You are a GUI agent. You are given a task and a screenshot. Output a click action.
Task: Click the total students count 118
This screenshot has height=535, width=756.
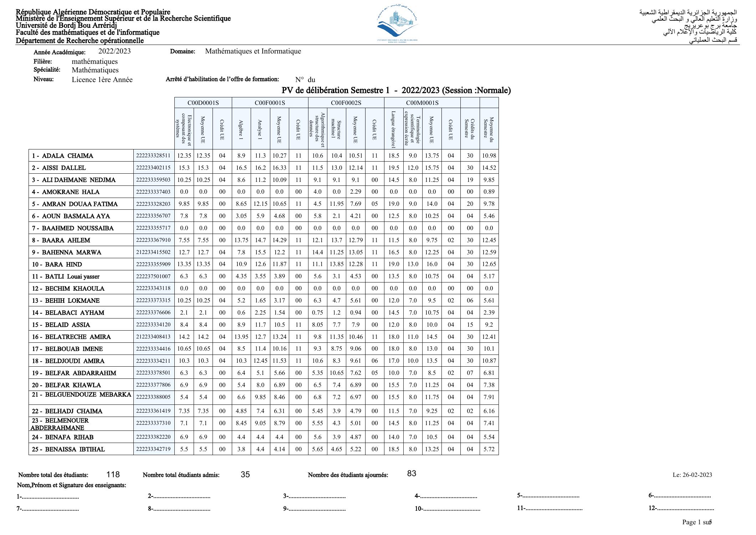[x=113, y=475]
